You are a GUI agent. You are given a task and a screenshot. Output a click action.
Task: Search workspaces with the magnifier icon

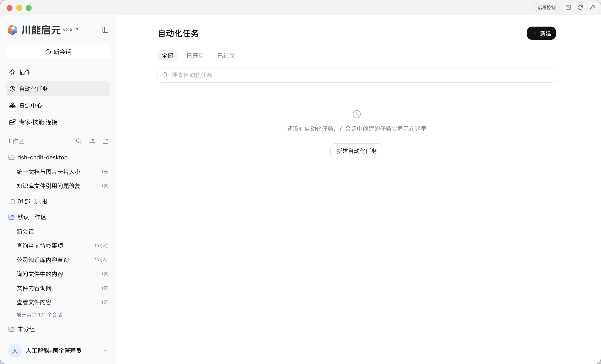click(79, 141)
